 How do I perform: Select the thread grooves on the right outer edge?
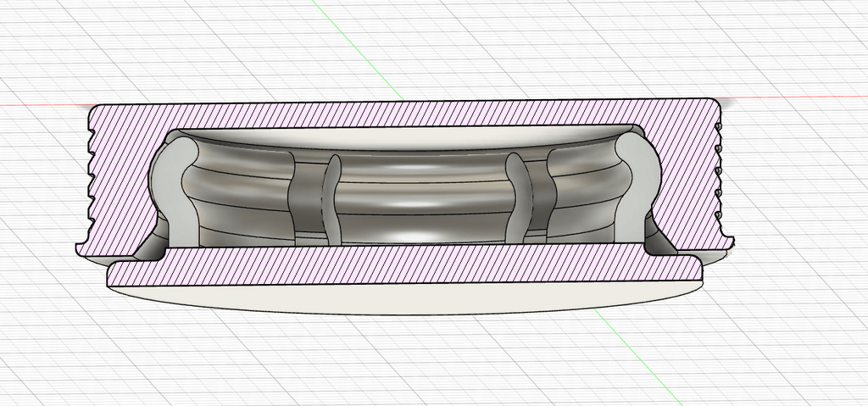(720, 178)
